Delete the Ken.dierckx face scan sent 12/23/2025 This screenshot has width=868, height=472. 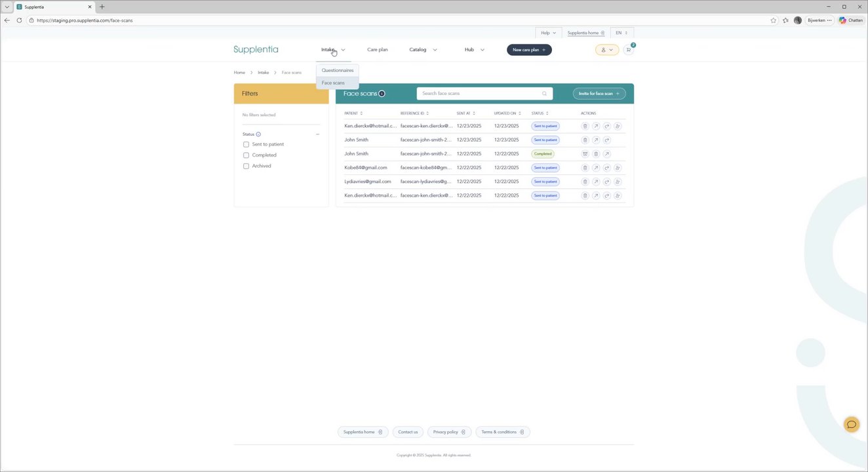pyautogui.click(x=585, y=126)
